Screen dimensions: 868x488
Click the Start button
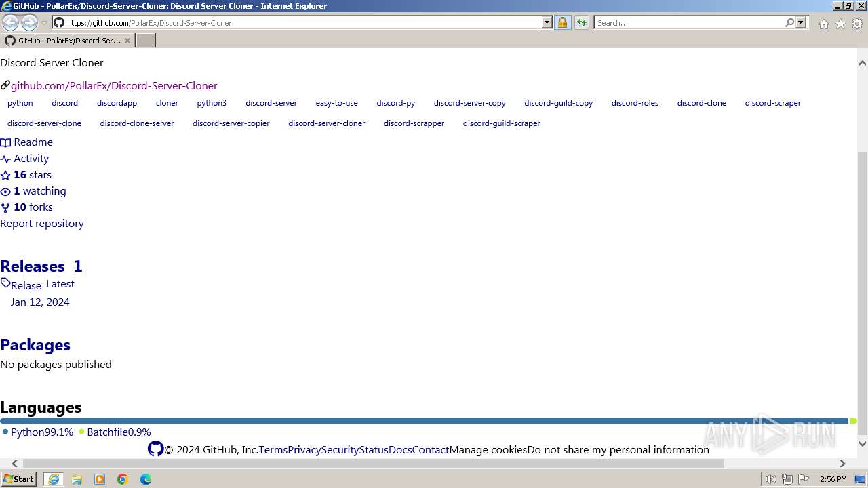[18, 479]
